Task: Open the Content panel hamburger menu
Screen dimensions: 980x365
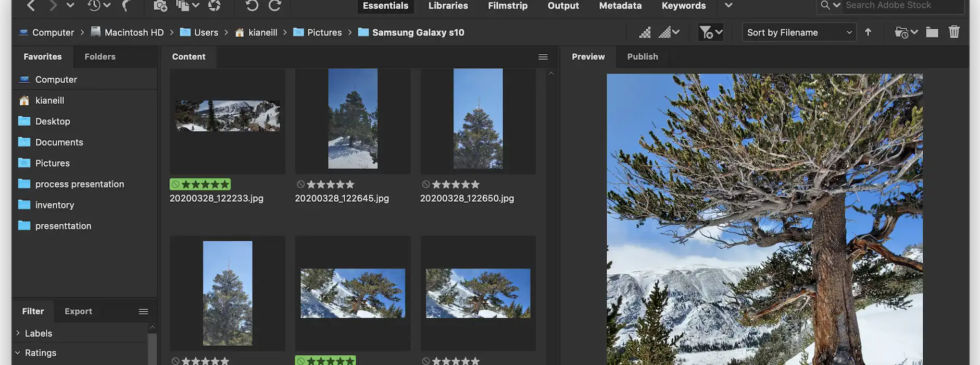Action: [543, 57]
